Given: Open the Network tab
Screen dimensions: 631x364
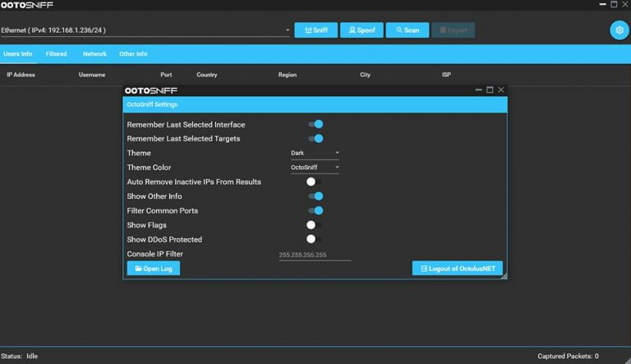Looking at the screenshot, I should coord(94,54).
